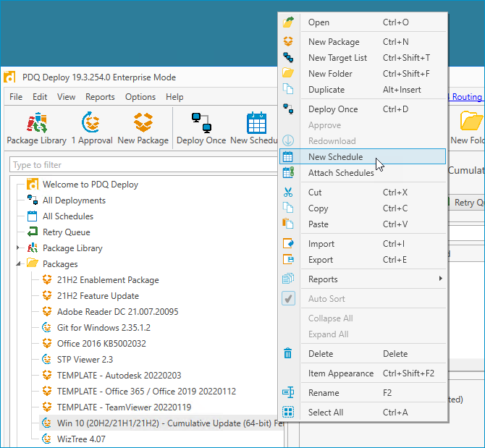The image size is (485, 448).
Task: Open the 1 Approval toolbar icon
Action: click(91, 123)
